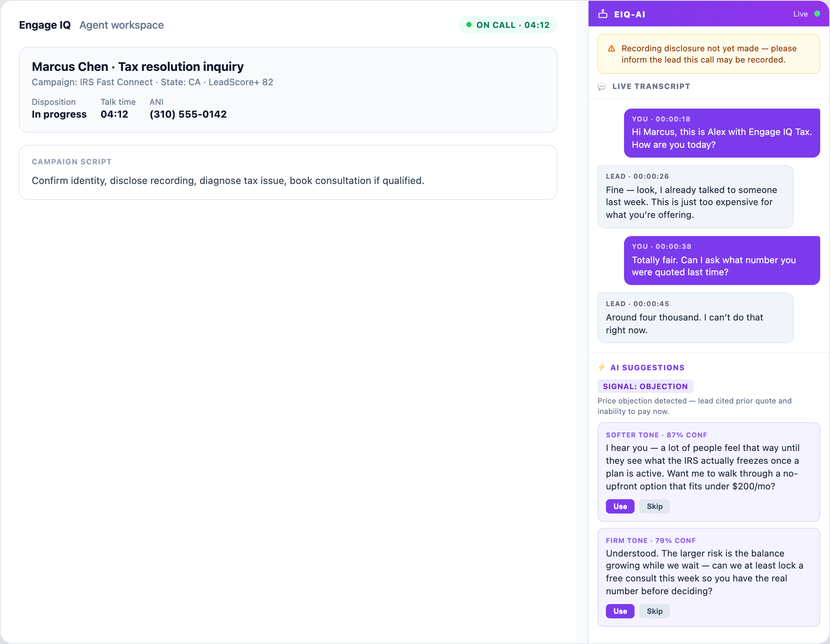Image resolution: width=830 pixels, height=644 pixels.
Task: Click the Price objection detected description
Action: [694, 406]
